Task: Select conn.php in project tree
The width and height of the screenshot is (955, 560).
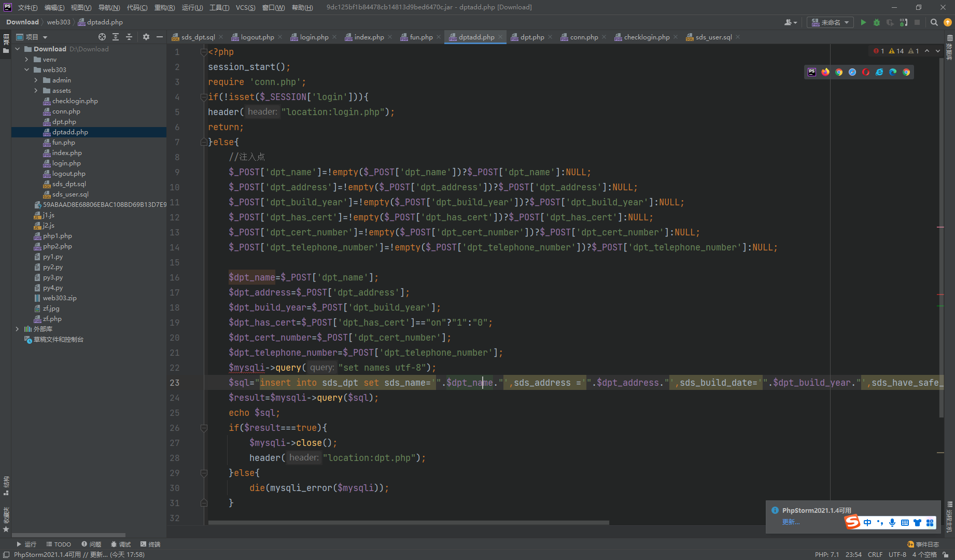Action: click(66, 111)
